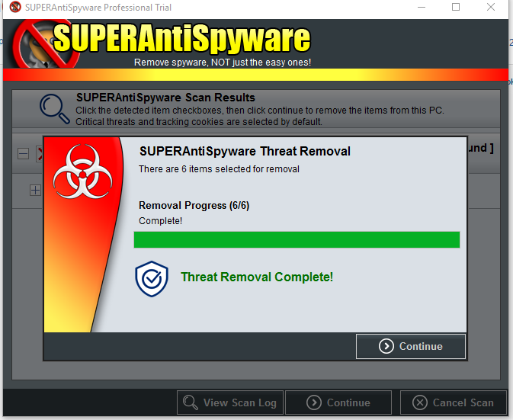Click the 'SUPERAntiSpyware Threat Removal' heading
Screen dimensions: 513x420
coord(245,152)
